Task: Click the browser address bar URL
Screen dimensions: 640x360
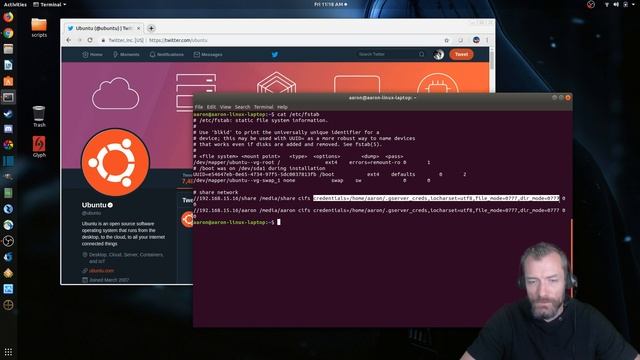Action: coord(178,40)
